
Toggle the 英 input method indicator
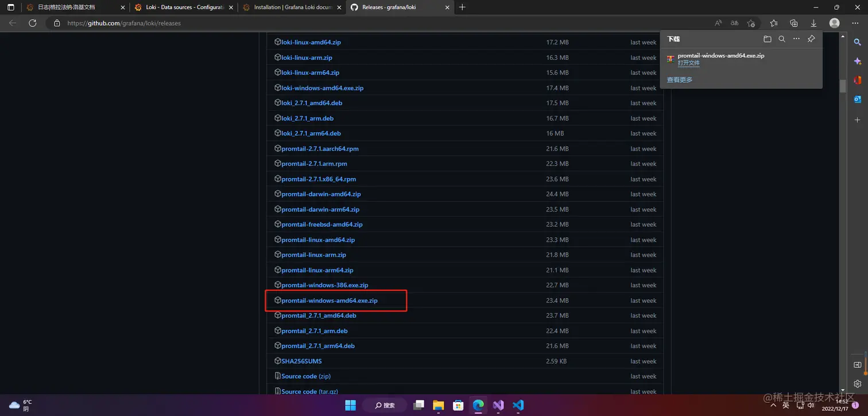coord(785,405)
